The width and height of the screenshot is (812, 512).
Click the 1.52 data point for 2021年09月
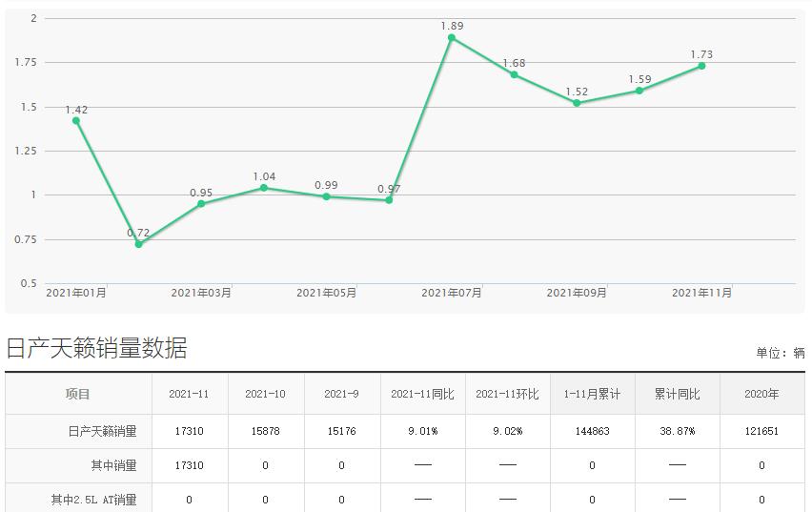[577, 103]
